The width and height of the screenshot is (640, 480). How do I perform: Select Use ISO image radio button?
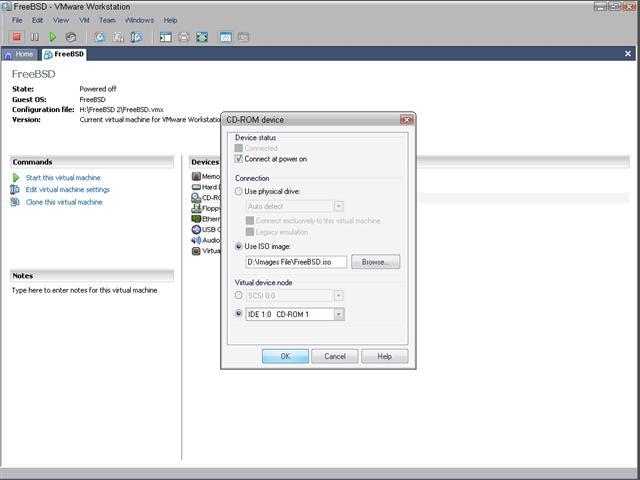click(x=238, y=246)
